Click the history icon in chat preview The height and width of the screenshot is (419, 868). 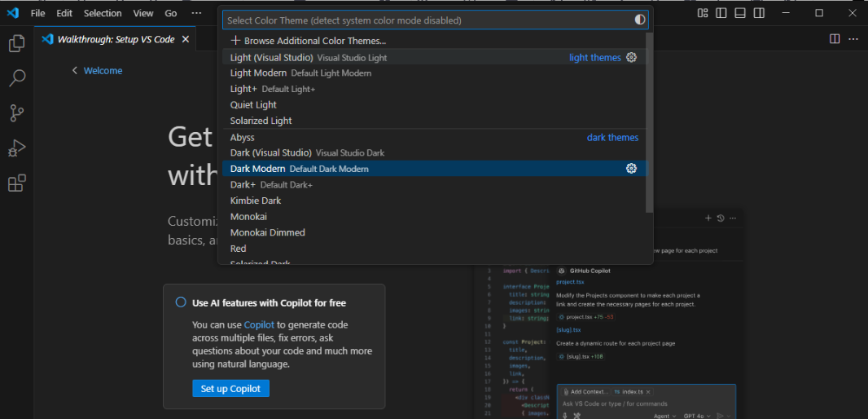click(720, 218)
